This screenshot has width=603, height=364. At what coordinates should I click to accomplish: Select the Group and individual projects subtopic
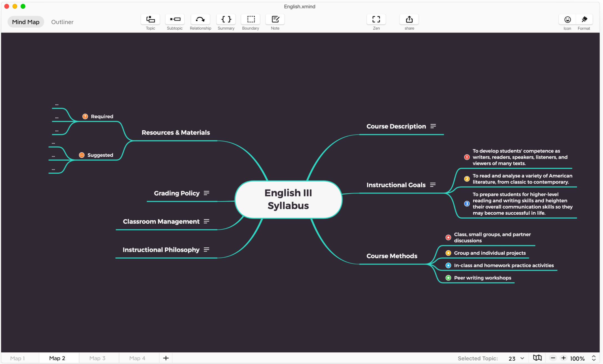[x=490, y=253]
